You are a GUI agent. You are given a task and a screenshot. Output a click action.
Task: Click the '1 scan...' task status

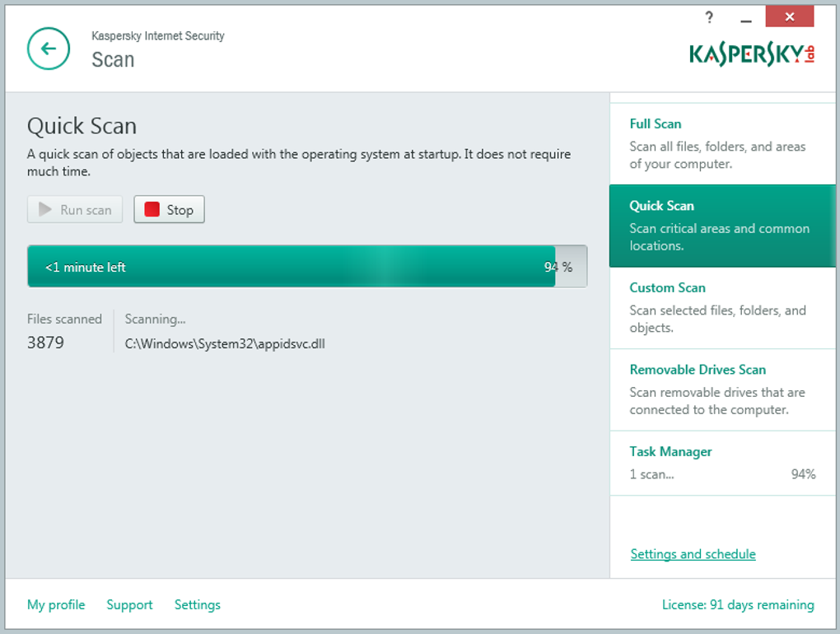[651, 474]
